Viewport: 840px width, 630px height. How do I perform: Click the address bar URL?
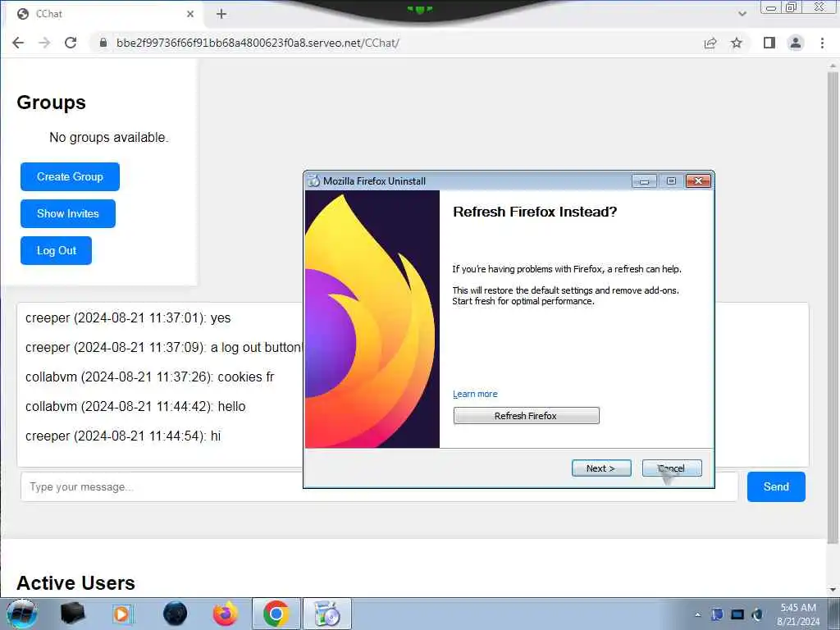tap(258, 43)
